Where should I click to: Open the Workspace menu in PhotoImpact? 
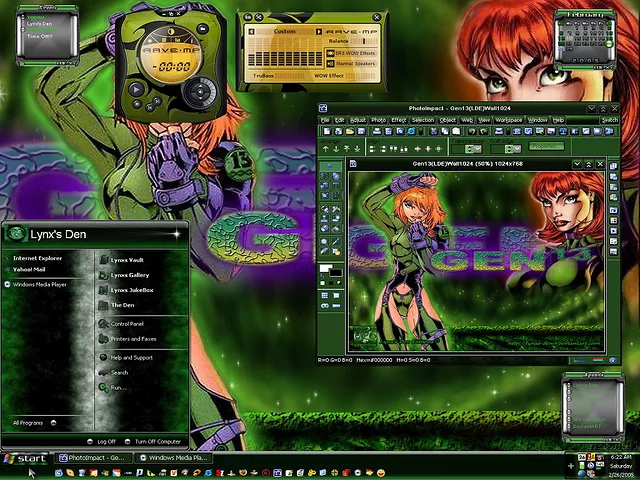tap(509, 120)
